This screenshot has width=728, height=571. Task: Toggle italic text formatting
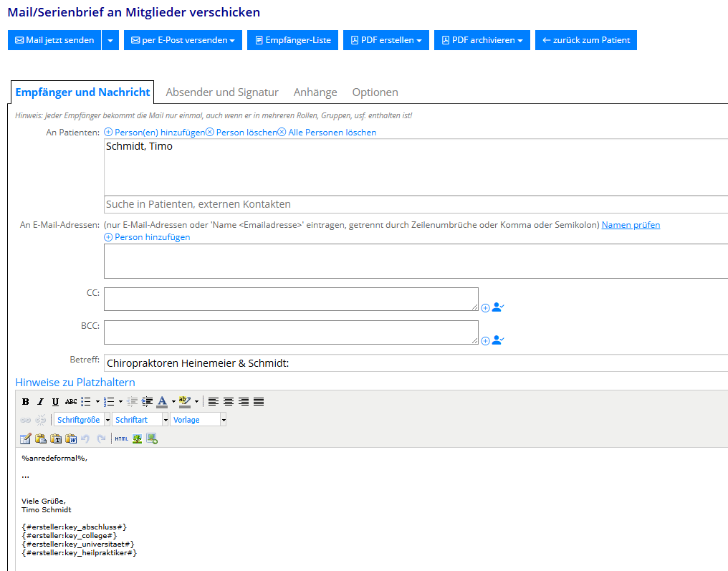tap(40, 402)
